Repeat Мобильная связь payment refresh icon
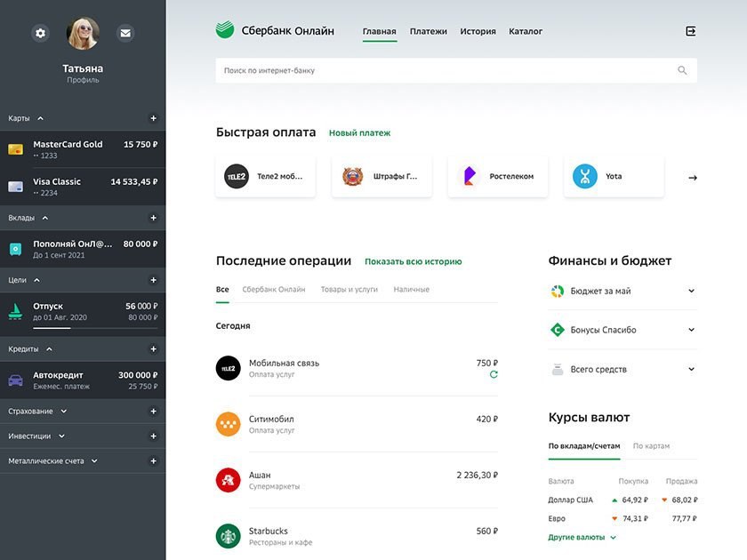Image resolution: width=747 pixels, height=560 pixels. click(x=494, y=375)
